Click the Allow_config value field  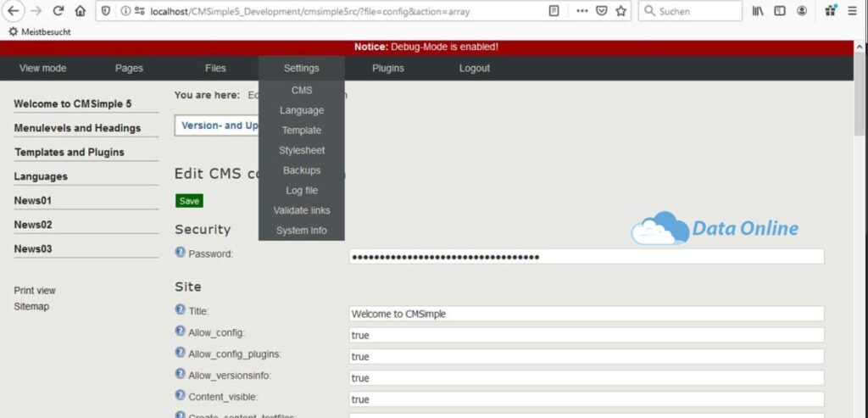click(587, 335)
